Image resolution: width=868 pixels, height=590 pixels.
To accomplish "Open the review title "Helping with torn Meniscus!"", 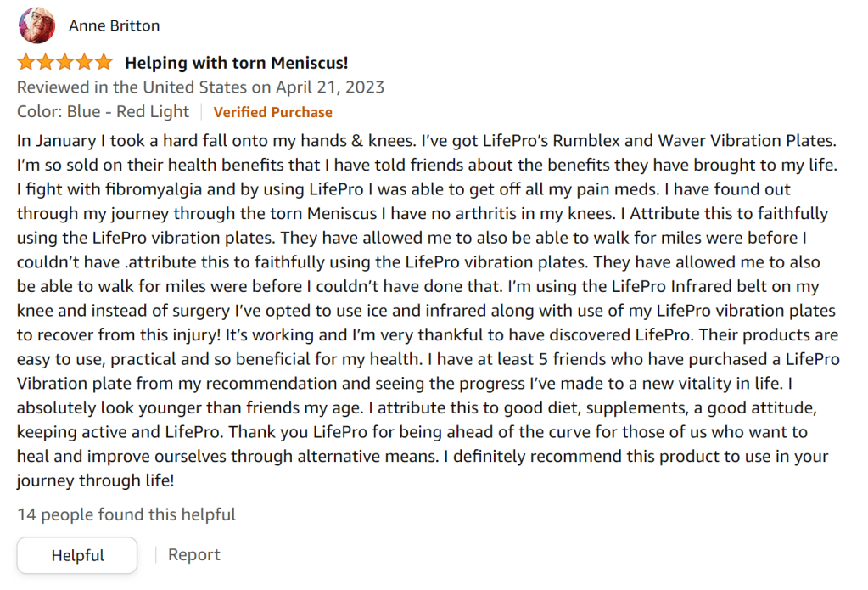I will (x=236, y=63).
